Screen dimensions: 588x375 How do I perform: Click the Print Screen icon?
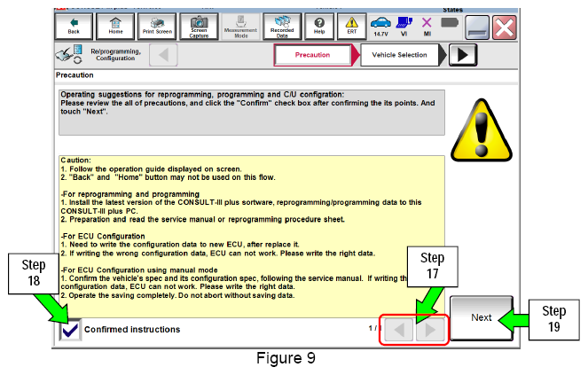point(157,27)
